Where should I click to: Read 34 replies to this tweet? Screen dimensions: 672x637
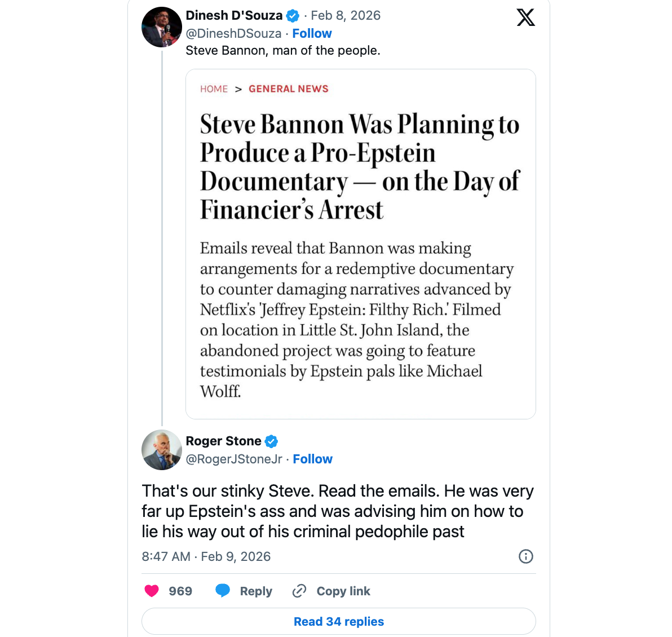[x=338, y=621]
